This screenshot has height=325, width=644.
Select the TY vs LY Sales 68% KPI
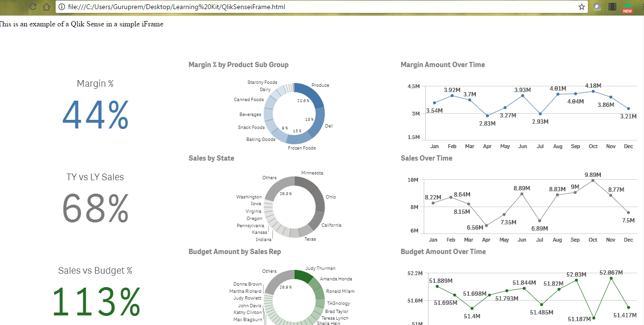pyautogui.click(x=95, y=207)
